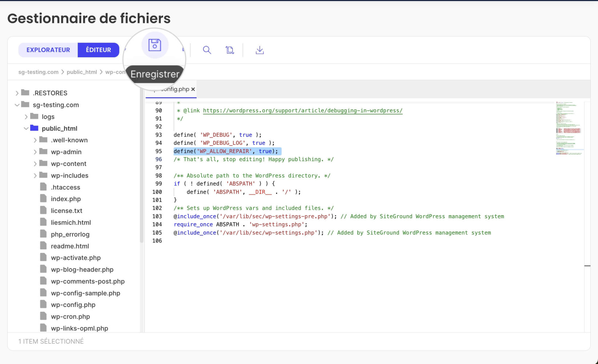Select wp-activate.php in file tree
598x364 pixels.
coord(76,258)
